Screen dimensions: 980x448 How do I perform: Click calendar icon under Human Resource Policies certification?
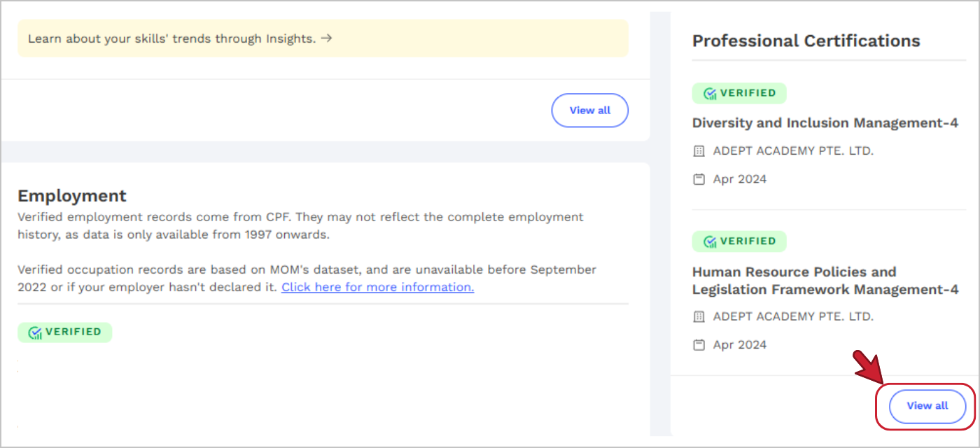pos(698,345)
